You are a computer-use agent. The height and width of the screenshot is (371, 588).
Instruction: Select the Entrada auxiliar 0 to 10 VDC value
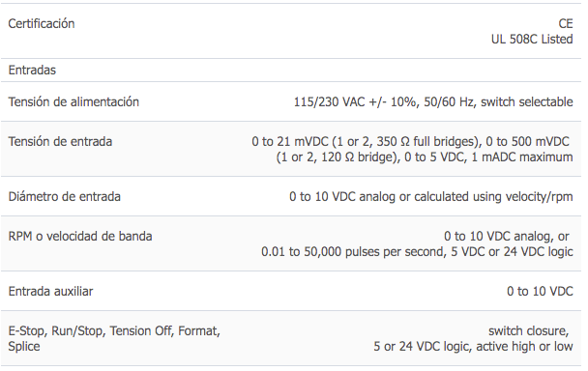(540, 292)
